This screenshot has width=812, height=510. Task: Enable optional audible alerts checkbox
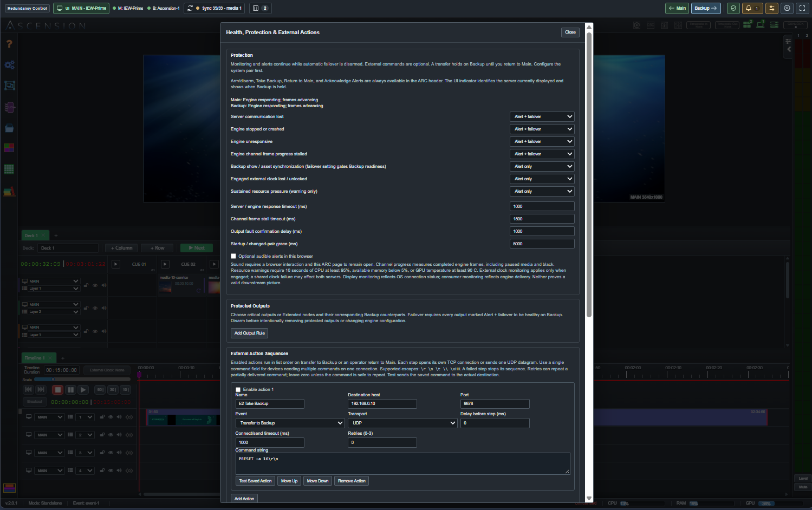coord(233,256)
